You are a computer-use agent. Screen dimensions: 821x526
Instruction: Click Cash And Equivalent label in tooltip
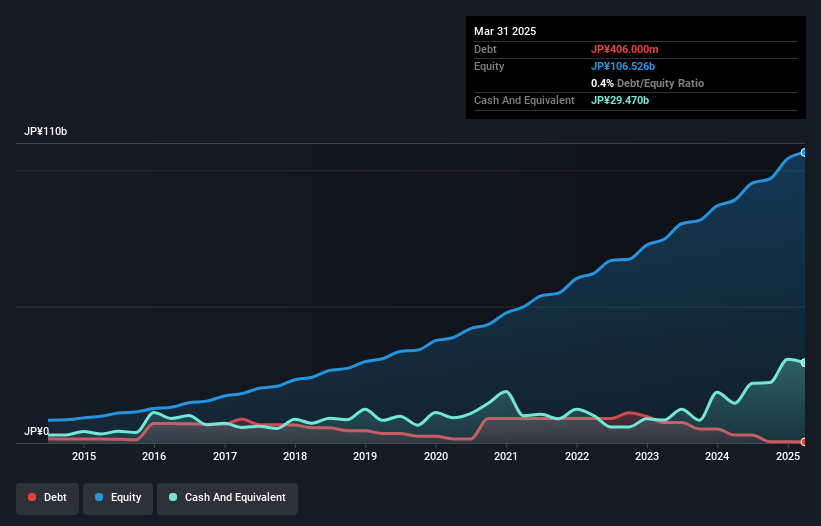point(524,100)
